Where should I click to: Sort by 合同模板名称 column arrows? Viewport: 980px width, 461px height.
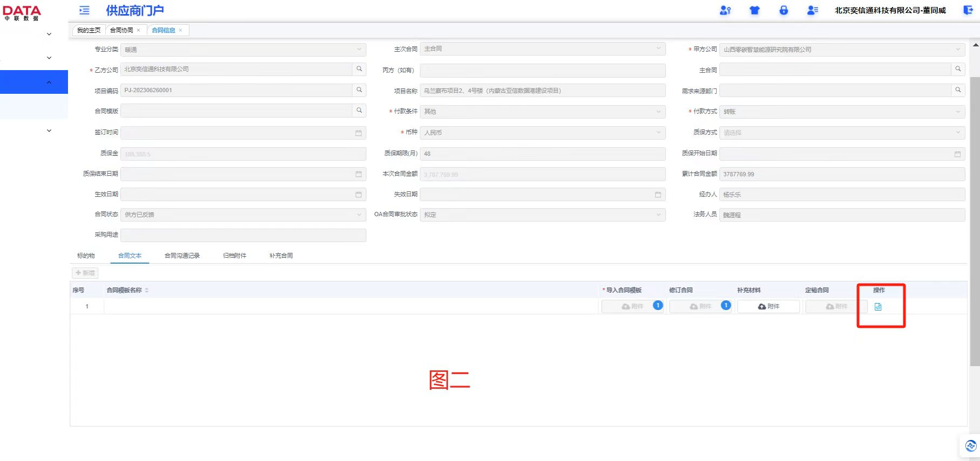pos(147,290)
